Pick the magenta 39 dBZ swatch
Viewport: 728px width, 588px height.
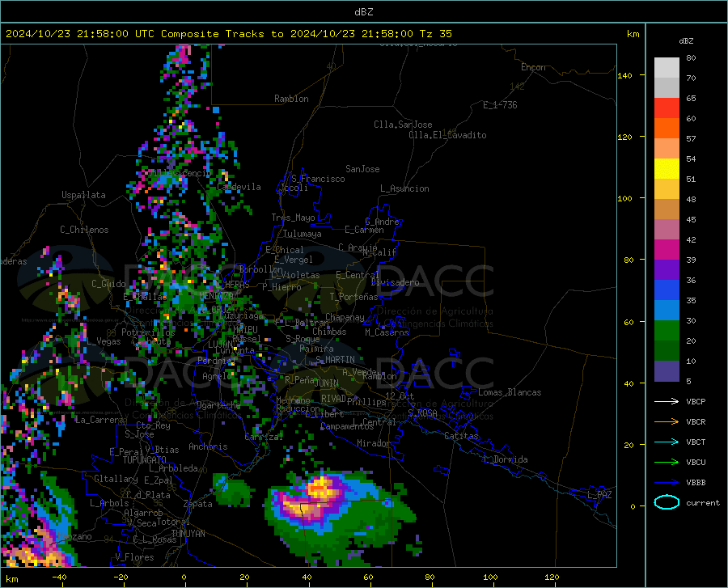667,250
